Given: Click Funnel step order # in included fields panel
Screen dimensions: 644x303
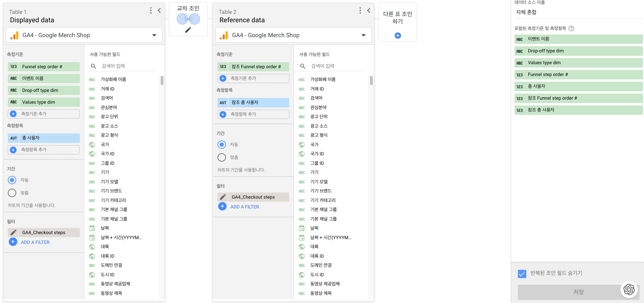Looking at the screenshot, I should [x=578, y=75].
